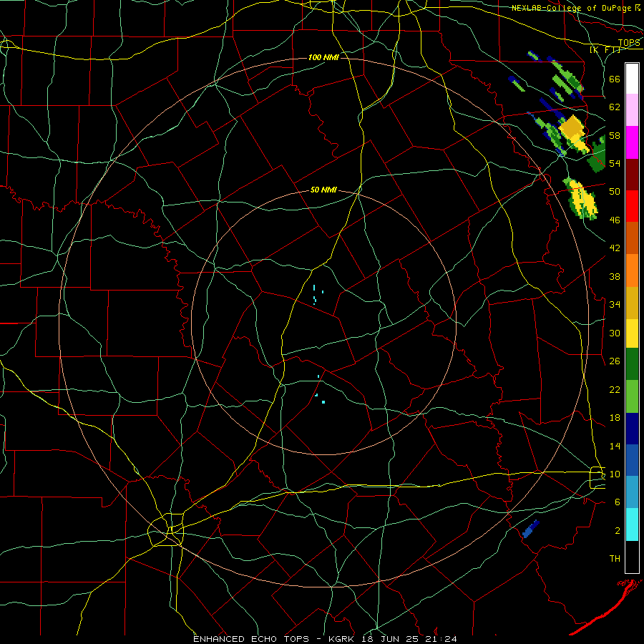This screenshot has width=644, height=644.
Task: Click the legend value "30"
Action: [x=615, y=333]
